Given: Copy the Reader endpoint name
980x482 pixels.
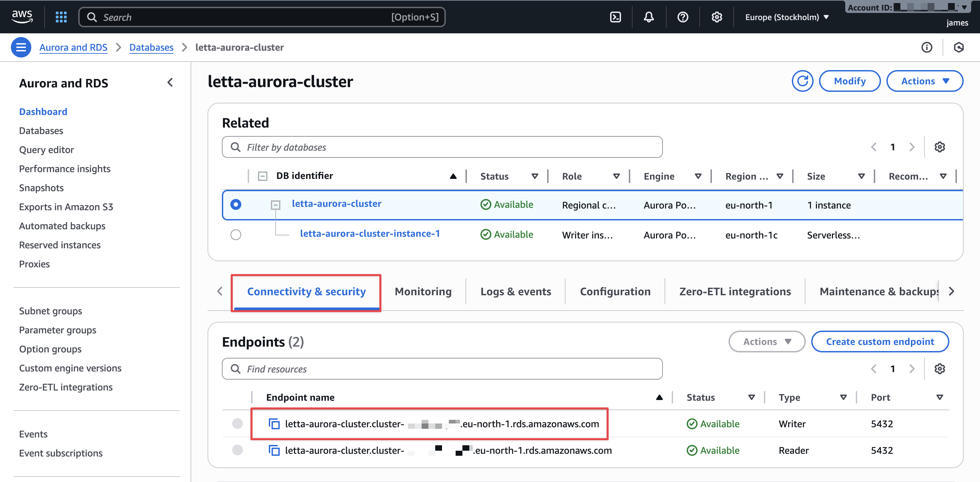Looking at the screenshot, I should (x=274, y=450).
